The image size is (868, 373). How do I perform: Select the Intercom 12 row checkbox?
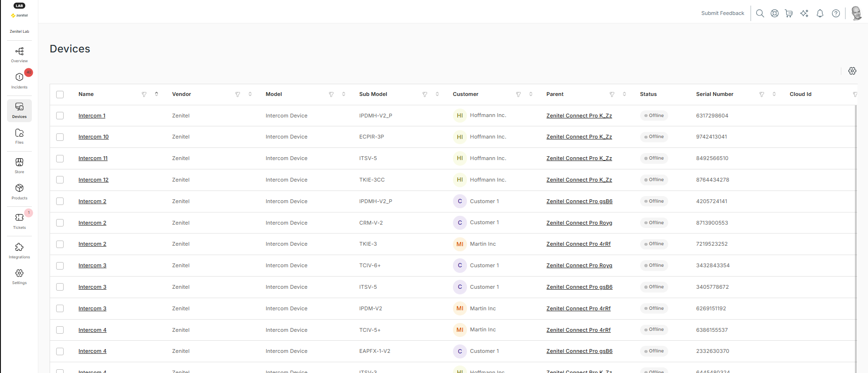coord(60,180)
